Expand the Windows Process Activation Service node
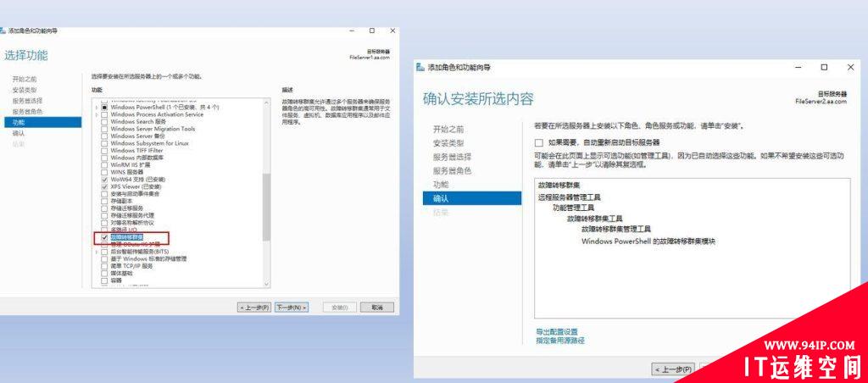Viewport: 868px width, 383px height. [97, 114]
